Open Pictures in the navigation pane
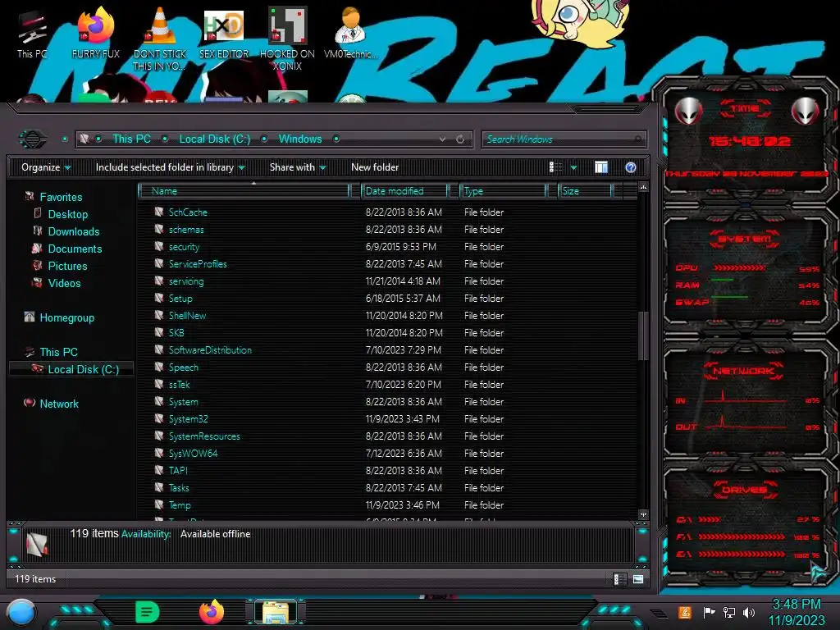Screen dimensions: 840x630 click(x=67, y=266)
